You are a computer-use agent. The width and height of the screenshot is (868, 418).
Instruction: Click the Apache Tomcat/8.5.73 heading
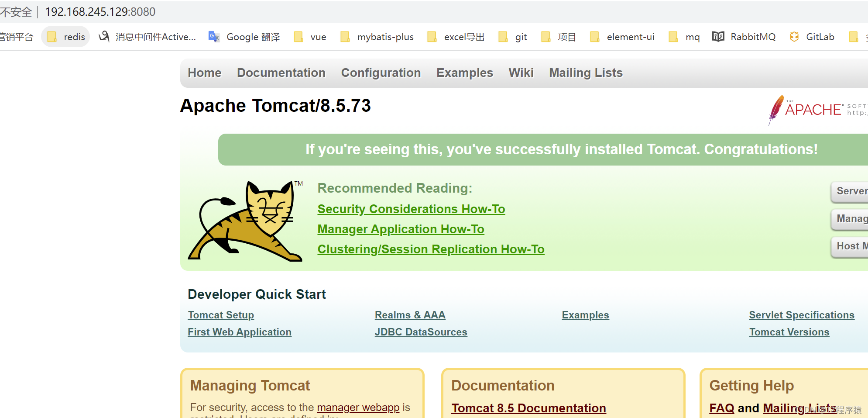[x=275, y=106]
